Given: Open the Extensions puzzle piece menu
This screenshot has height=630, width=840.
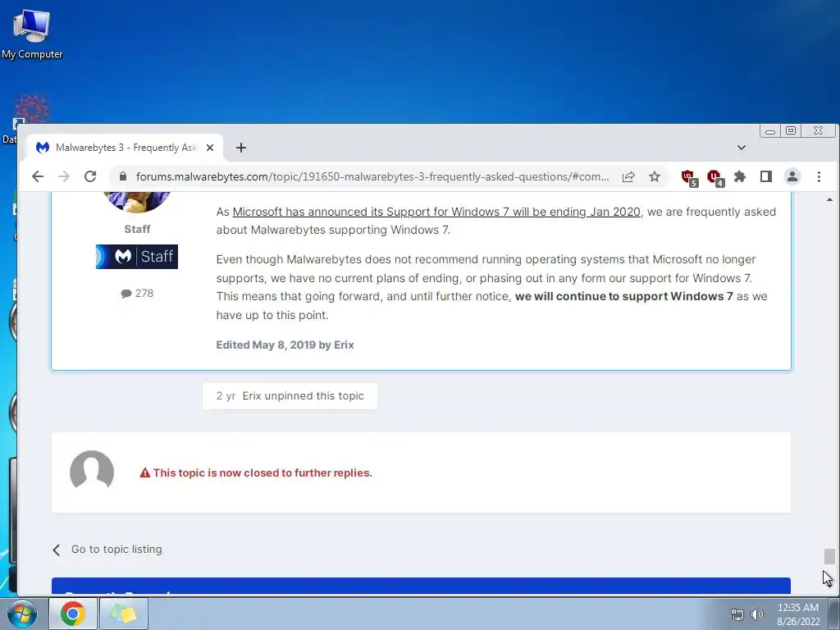Looking at the screenshot, I should 740,176.
